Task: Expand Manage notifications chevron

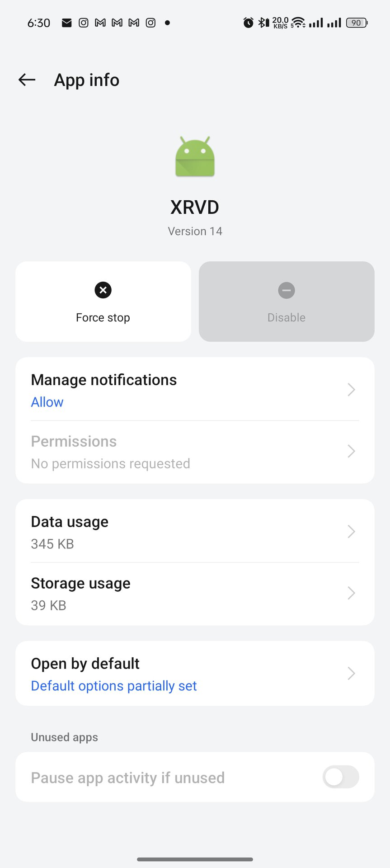Action: (351, 389)
